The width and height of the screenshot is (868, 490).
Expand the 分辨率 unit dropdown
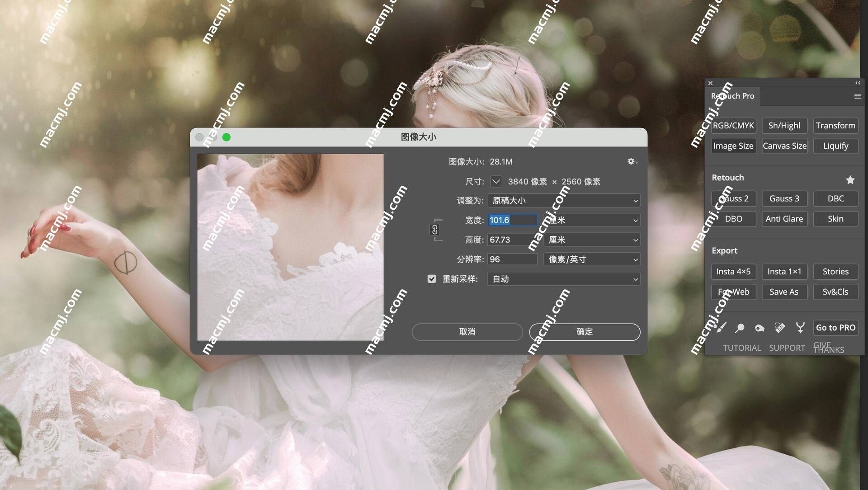click(590, 259)
